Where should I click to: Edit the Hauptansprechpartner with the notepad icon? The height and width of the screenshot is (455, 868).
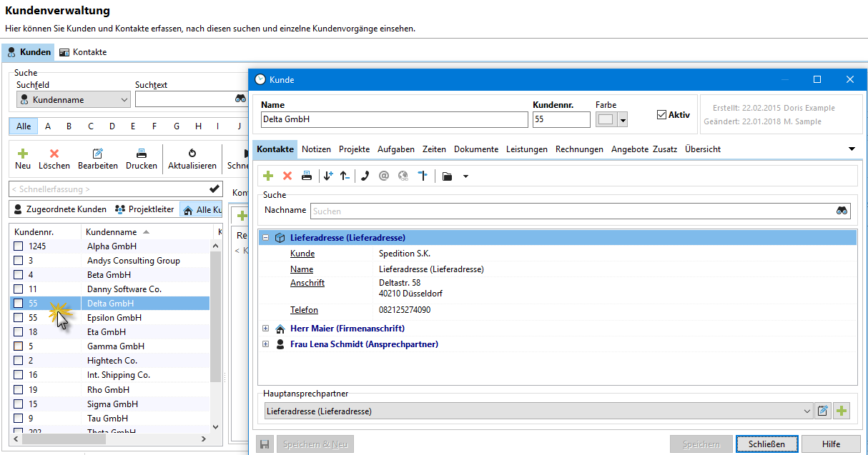point(823,411)
